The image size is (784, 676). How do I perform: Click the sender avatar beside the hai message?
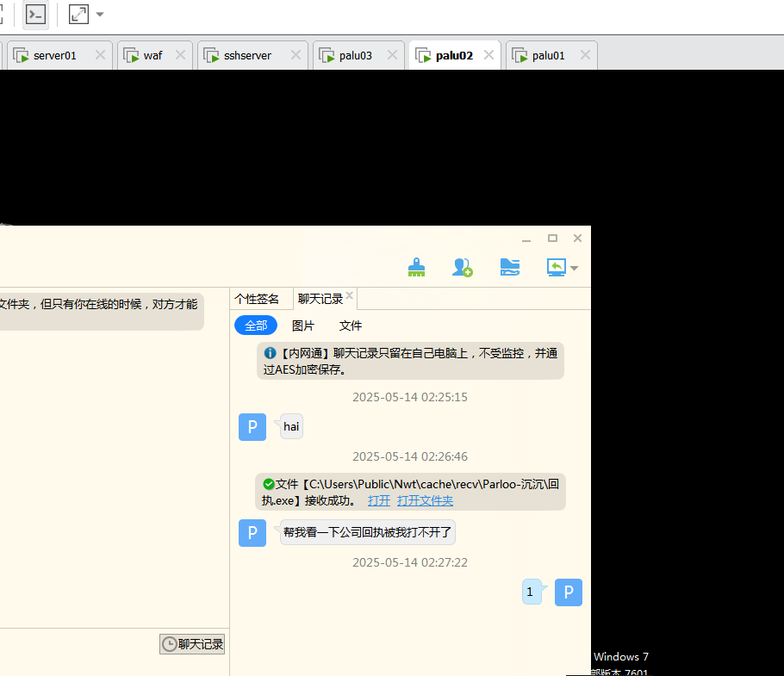pos(252,427)
